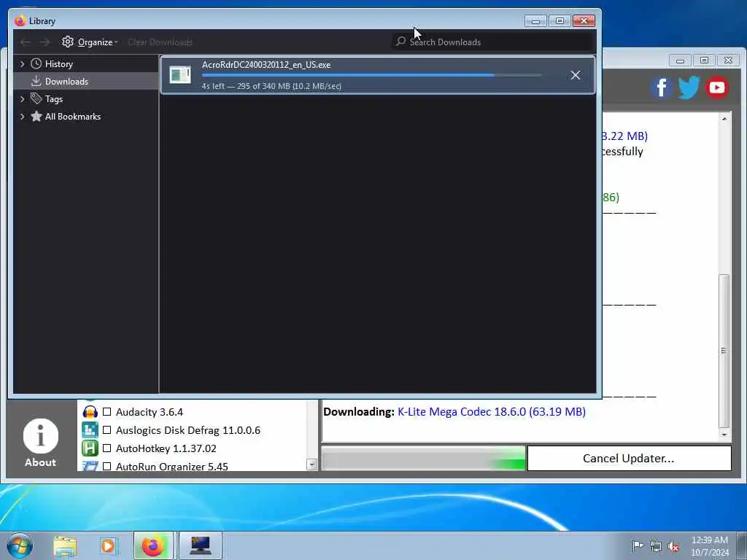Click the log panel scrollbar thumb
This screenshot has height=560, width=747.
point(724,351)
